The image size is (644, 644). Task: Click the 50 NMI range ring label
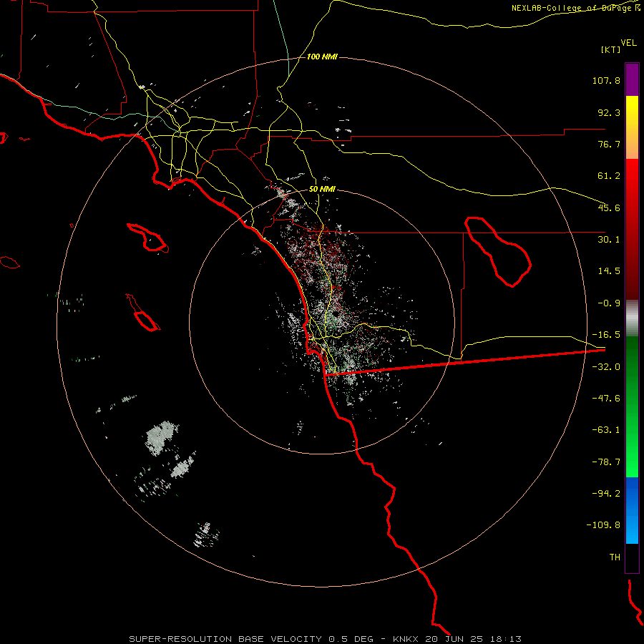[322, 190]
